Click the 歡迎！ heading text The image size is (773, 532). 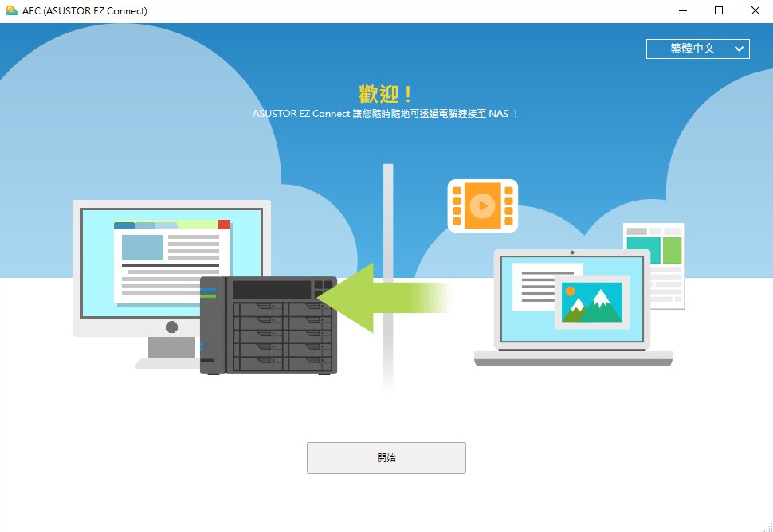(386, 94)
